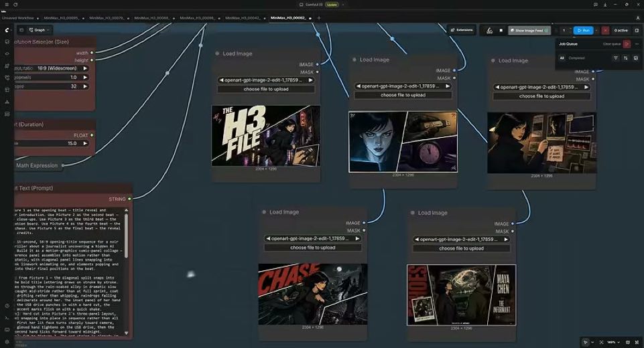Click choose file to upload above CHASE image

point(313,248)
